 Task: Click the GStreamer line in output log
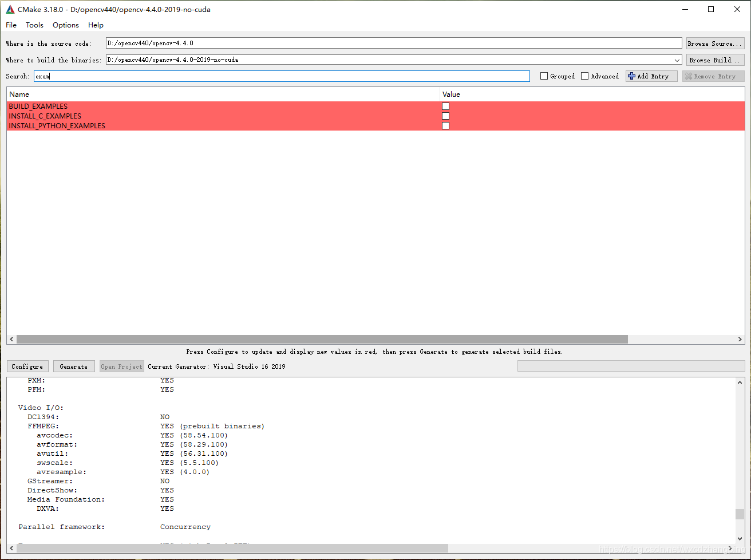pyautogui.click(x=98, y=481)
